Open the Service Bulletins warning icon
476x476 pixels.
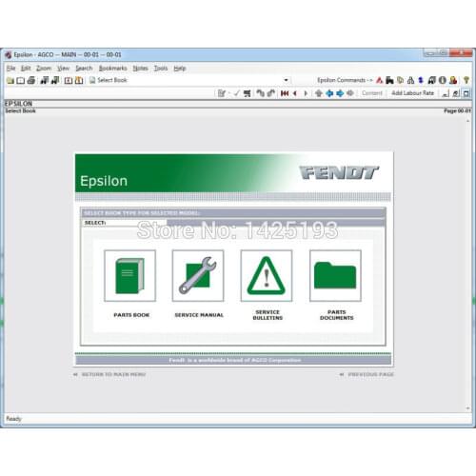point(267,275)
